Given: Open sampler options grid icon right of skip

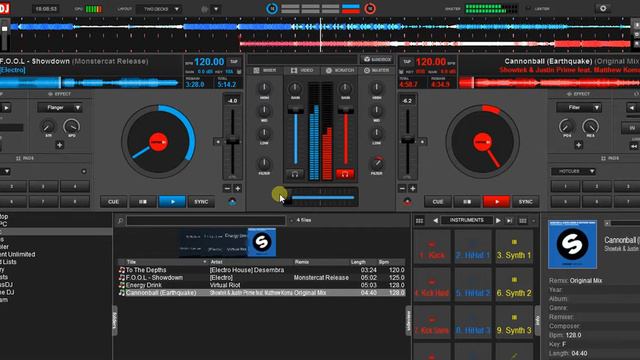Looking at the screenshot, I should click(x=522, y=221).
